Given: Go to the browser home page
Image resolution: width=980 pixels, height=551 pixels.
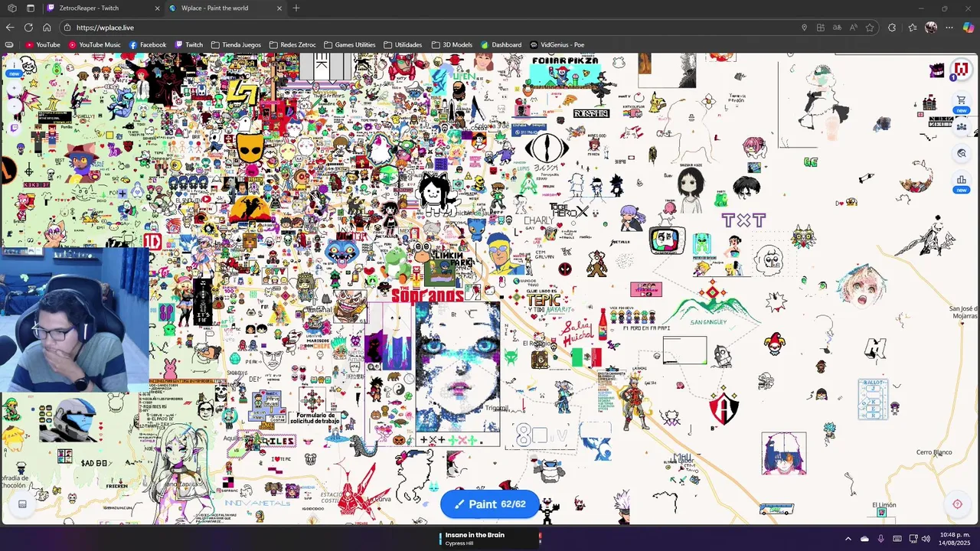Looking at the screenshot, I should tap(47, 28).
